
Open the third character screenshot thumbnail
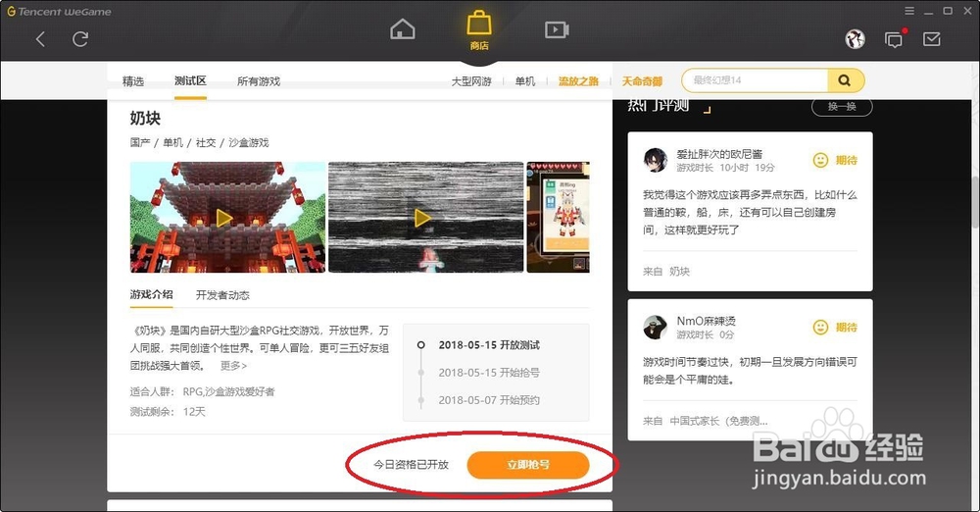click(x=559, y=217)
